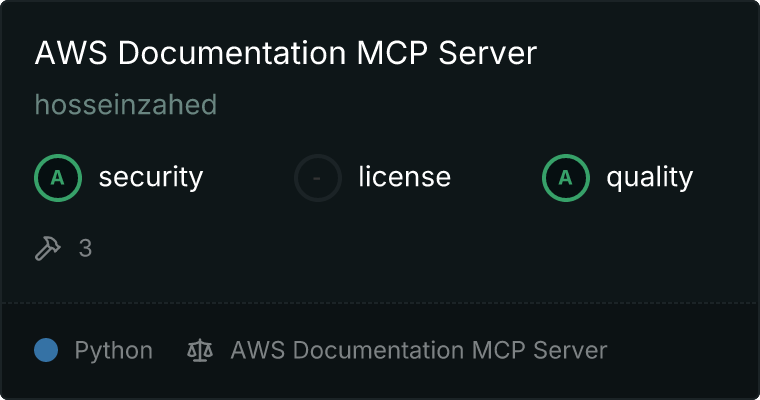Select the 'license' label text
Screen dimensions: 760x400
pyautogui.click(x=404, y=178)
